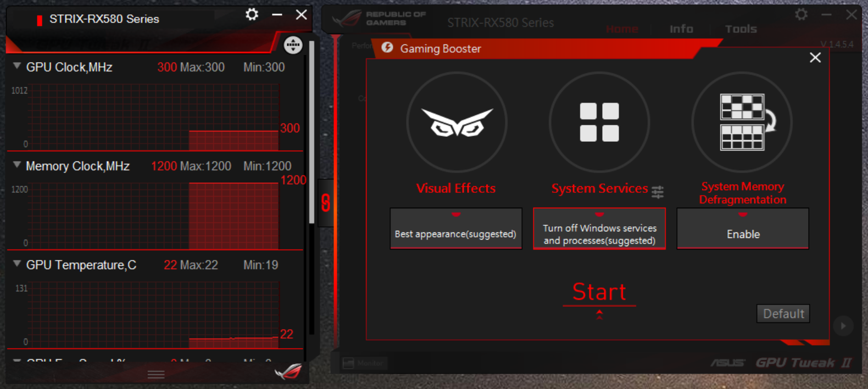Close the Gaming Booster dialog
Image resolution: width=868 pixels, height=389 pixels.
(815, 58)
